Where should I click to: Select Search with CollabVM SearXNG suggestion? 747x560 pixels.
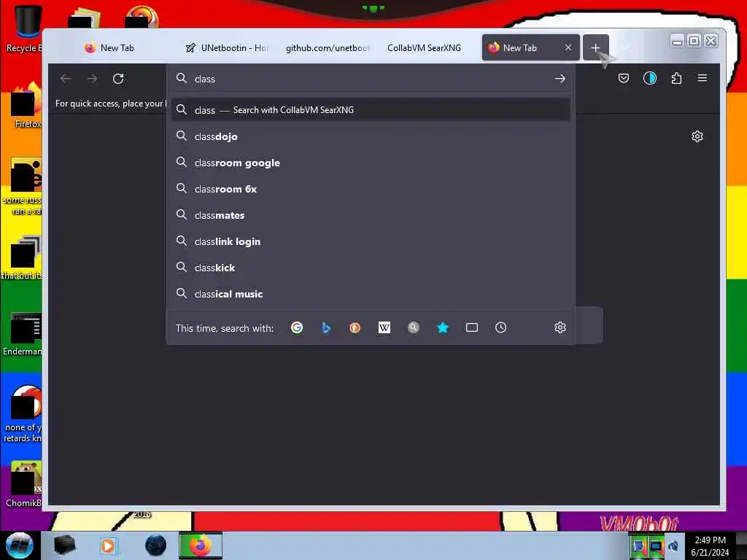[371, 110]
